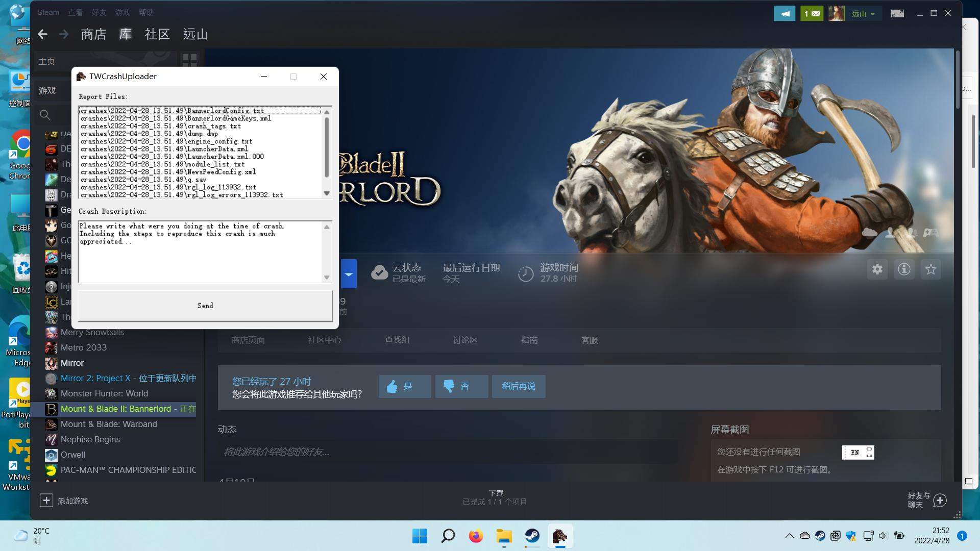980x551 pixels.
Task: Open the Steam inbox notification envelope
Action: pos(812,14)
